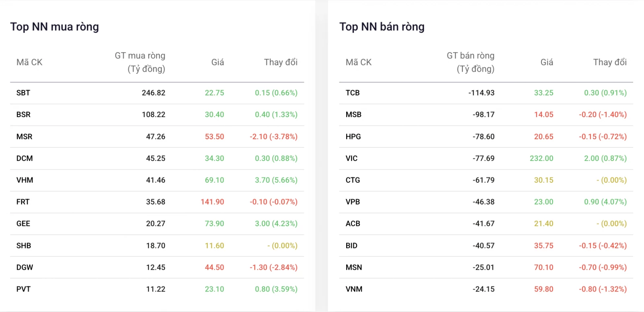644x312 pixels.
Task: Click the net buy value 246.82
Action: [x=153, y=93]
